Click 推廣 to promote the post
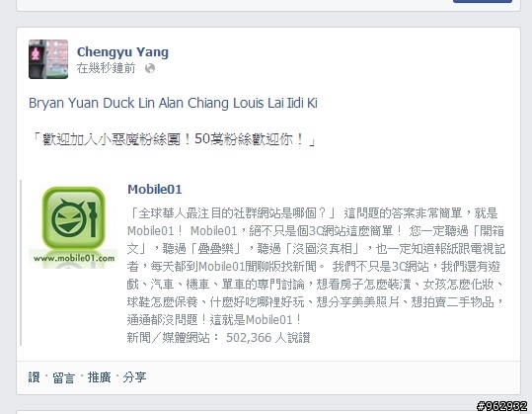This screenshot has width=532, height=414. coord(99,377)
